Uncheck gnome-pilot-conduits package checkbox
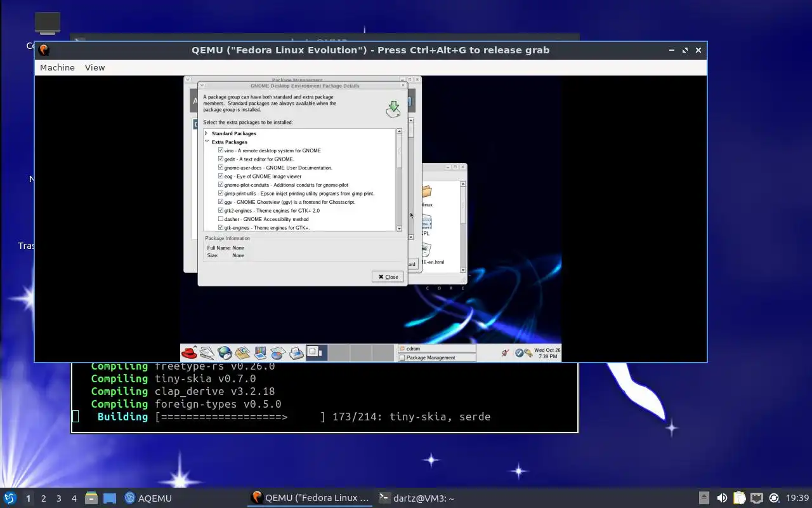Viewport: 812px width, 508px height. click(x=221, y=185)
